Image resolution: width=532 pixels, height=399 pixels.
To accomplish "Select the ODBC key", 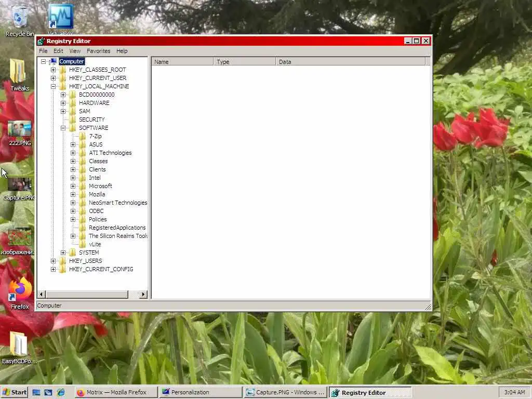I will 96,211.
